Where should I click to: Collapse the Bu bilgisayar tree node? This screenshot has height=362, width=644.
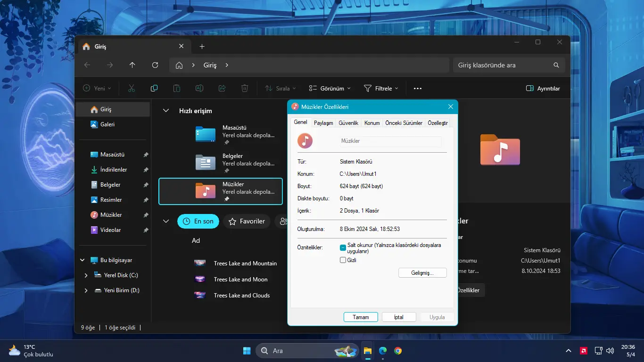click(82, 260)
